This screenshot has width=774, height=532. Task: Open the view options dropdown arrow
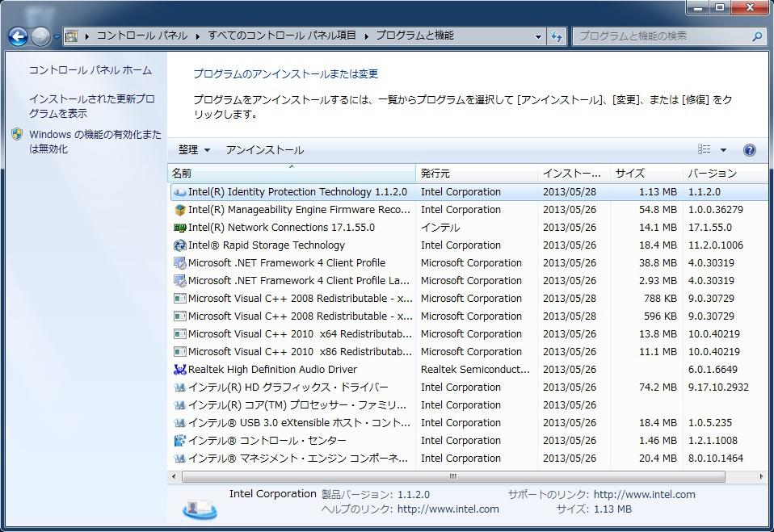click(x=723, y=150)
